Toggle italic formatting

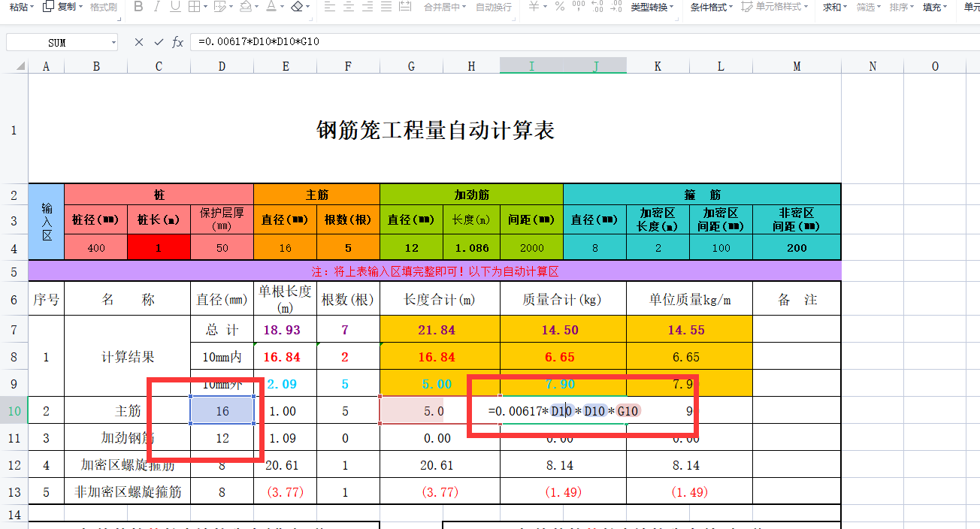[x=156, y=7]
